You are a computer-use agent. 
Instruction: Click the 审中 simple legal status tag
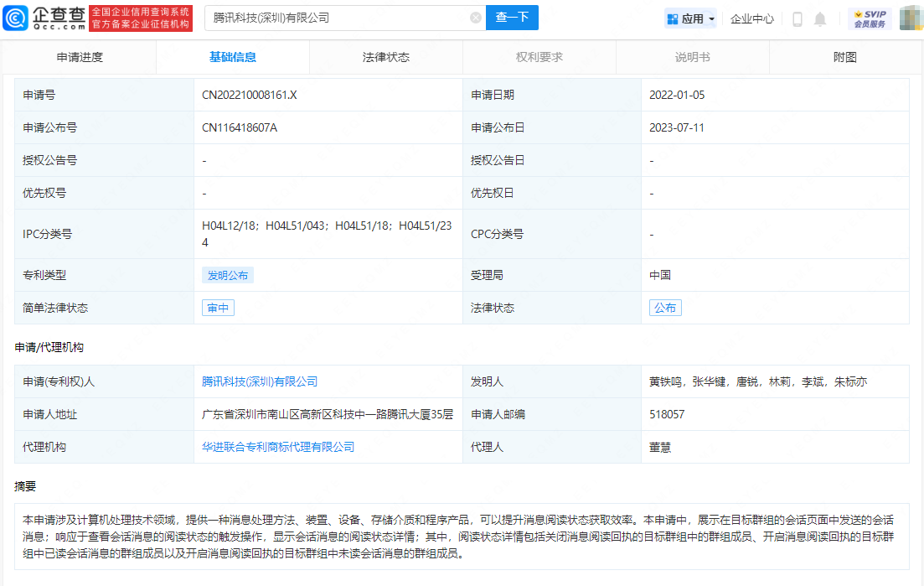tap(218, 308)
